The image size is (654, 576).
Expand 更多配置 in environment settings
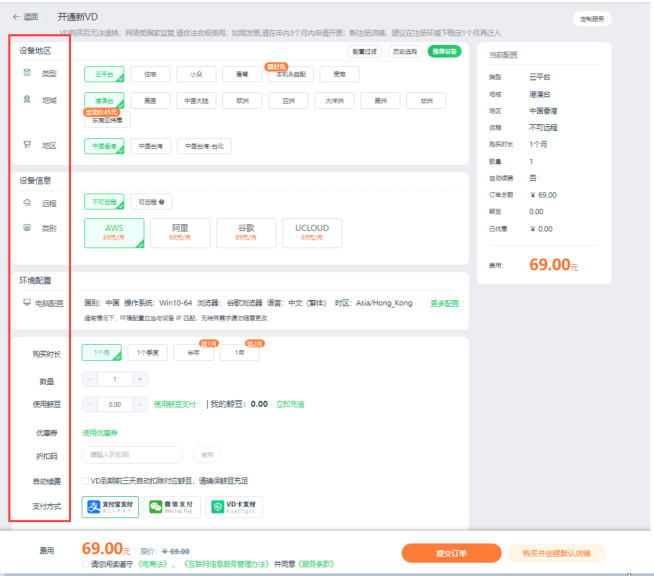(444, 303)
